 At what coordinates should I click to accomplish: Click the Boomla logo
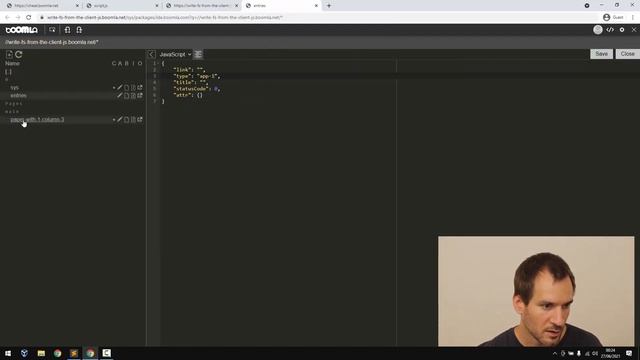click(22, 30)
